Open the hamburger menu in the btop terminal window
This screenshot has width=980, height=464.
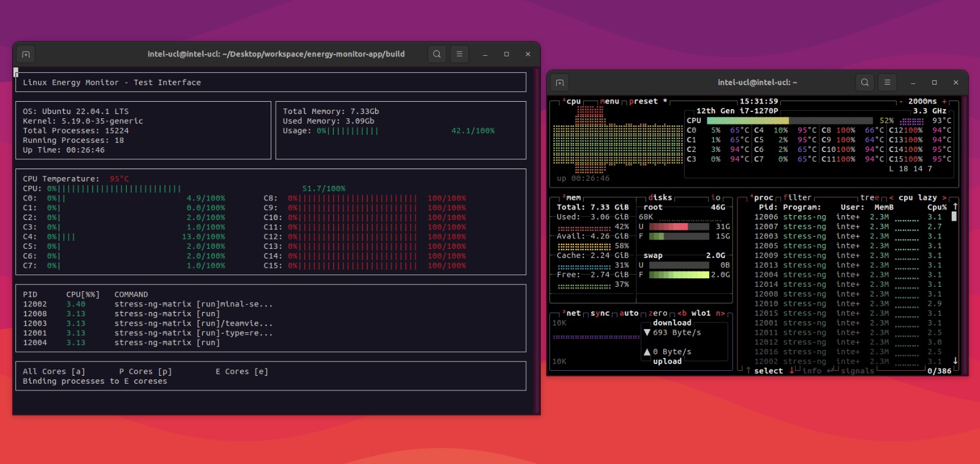[x=888, y=82]
